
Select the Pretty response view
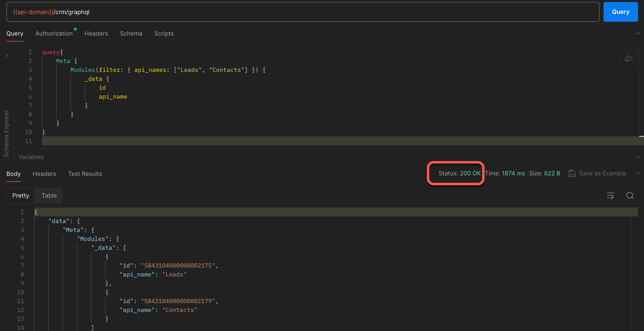(21, 195)
